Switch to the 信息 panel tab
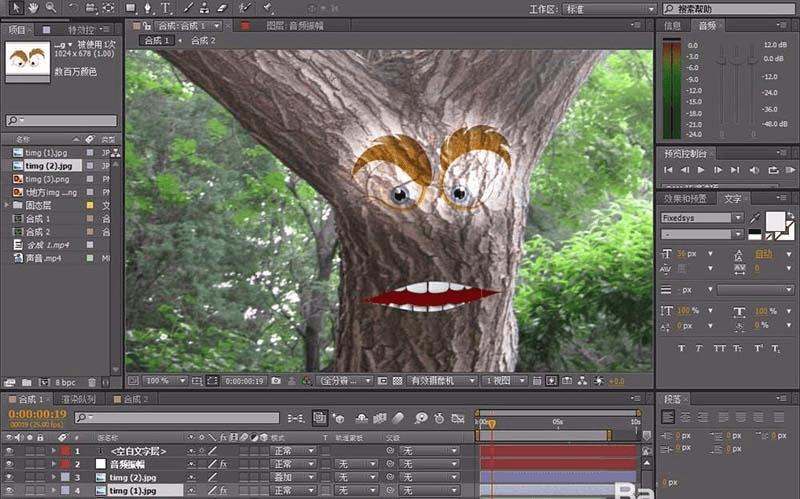Image resolution: width=800 pixels, height=499 pixels. click(x=673, y=25)
